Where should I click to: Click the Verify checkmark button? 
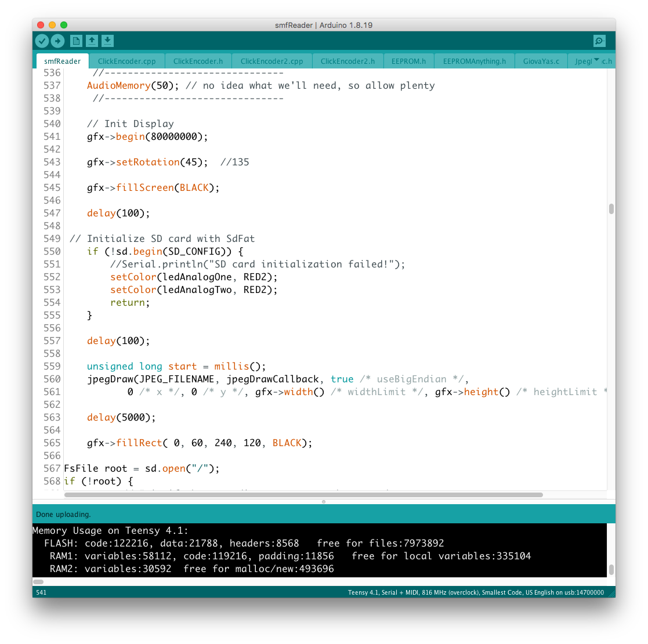42,41
